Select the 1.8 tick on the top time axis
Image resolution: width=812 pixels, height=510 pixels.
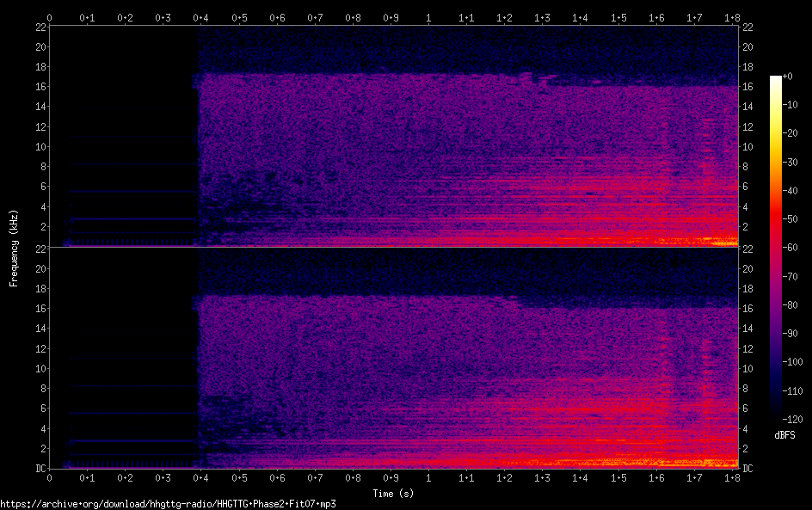730,17
